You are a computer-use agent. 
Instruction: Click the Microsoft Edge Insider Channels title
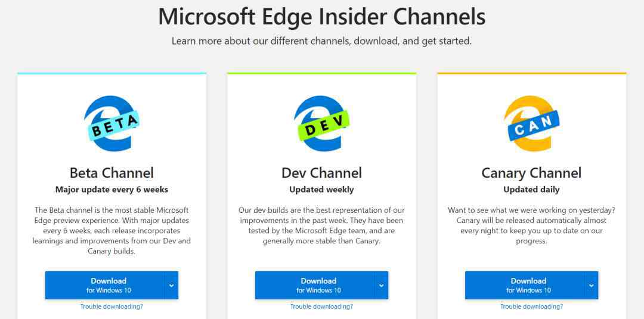click(x=321, y=17)
